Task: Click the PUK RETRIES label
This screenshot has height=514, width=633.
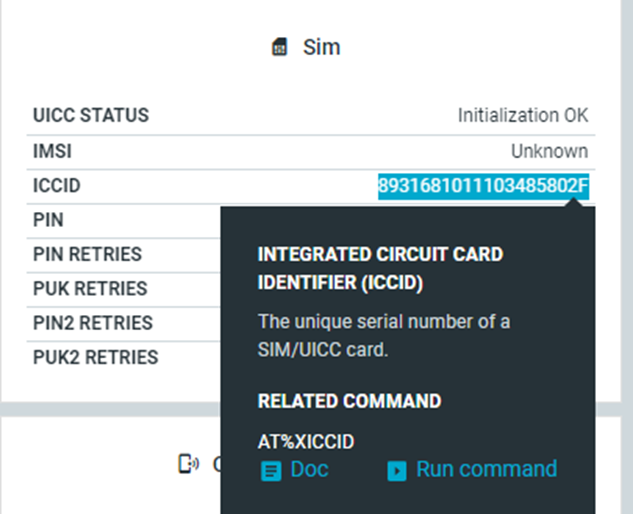Action: click(90, 289)
